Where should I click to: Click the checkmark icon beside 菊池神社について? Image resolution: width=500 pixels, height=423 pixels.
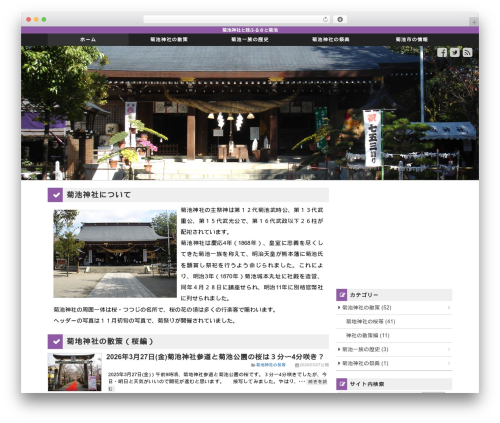click(55, 195)
